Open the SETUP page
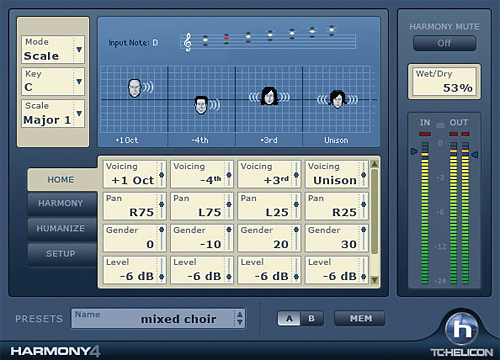Screen dimensions: 500x360 coord(61,254)
